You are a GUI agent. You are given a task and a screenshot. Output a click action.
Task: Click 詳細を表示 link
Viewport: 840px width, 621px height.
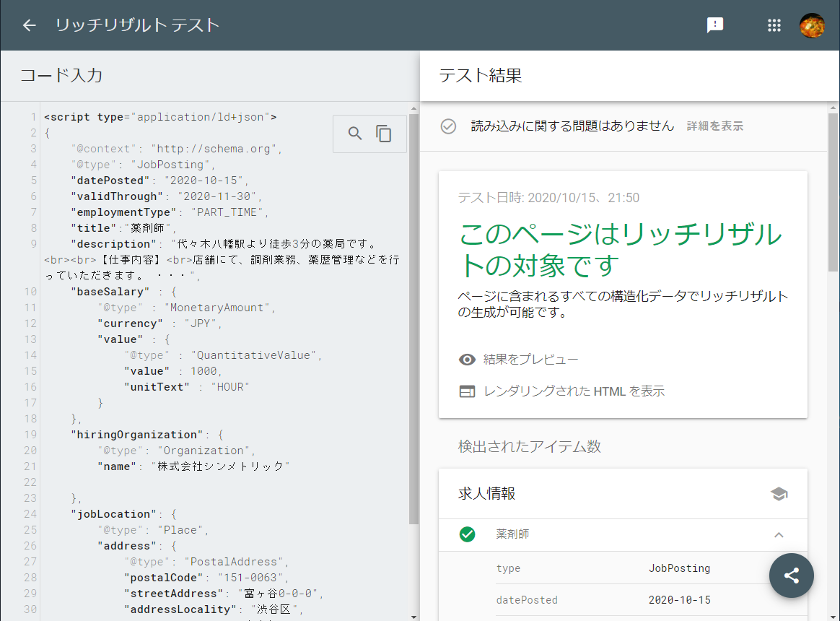[x=714, y=126]
